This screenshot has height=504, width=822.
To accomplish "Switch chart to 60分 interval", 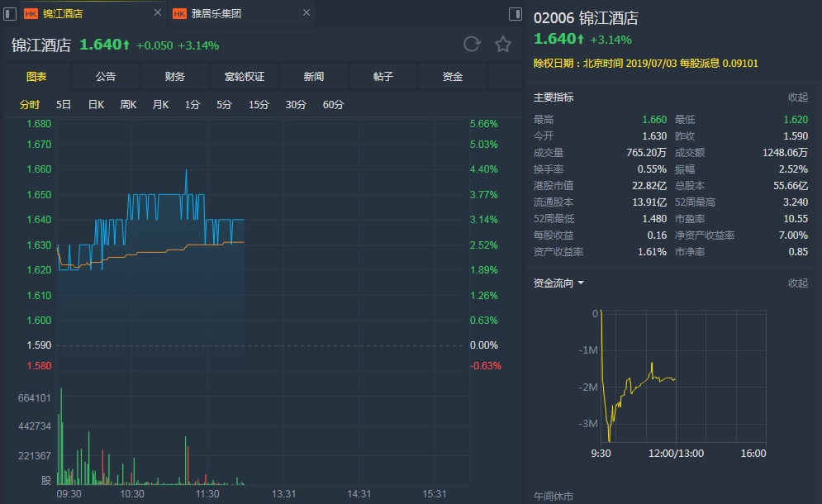I will [x=333, y=105].
